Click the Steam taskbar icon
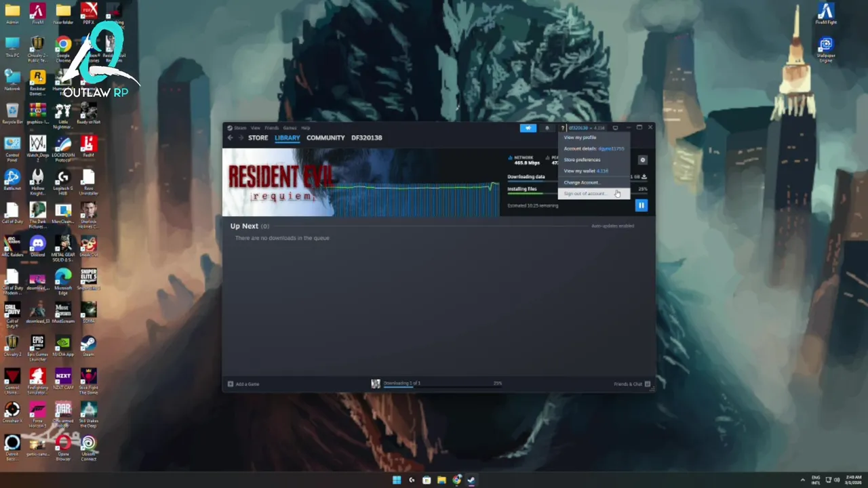The height and width of the screenshot is (488, 868). [471, 480]
